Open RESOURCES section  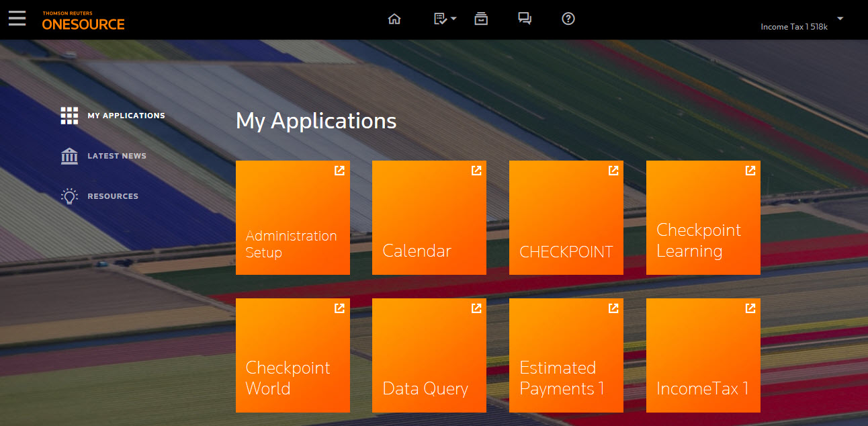point(113,196)
